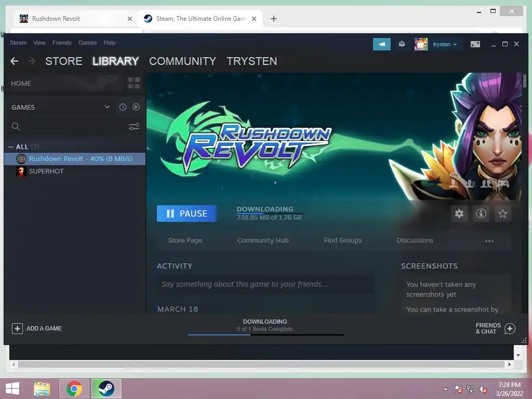Switch library to grid collections view
The height and width of the screenshot is (399, 532).
click(x=134, y=83)
